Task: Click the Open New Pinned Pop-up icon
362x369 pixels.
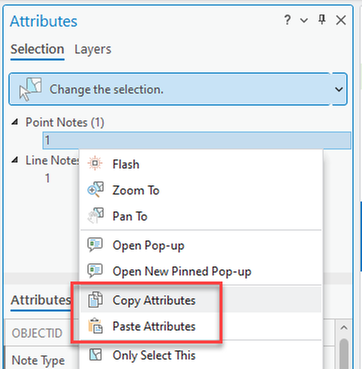Action: [95, 271]
